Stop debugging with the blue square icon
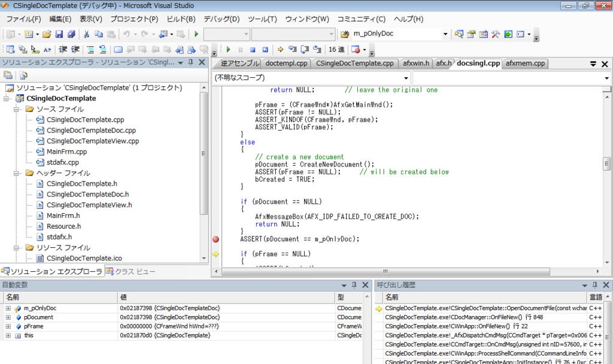Viewport: 613px width, 364px height. pos(253,50)
